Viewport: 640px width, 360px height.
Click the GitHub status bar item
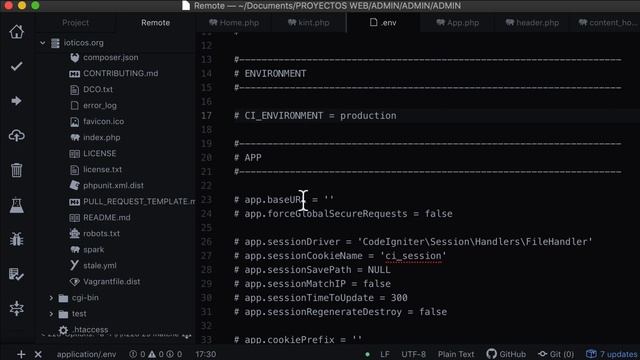pyautogui.click(x=506, y=354)
